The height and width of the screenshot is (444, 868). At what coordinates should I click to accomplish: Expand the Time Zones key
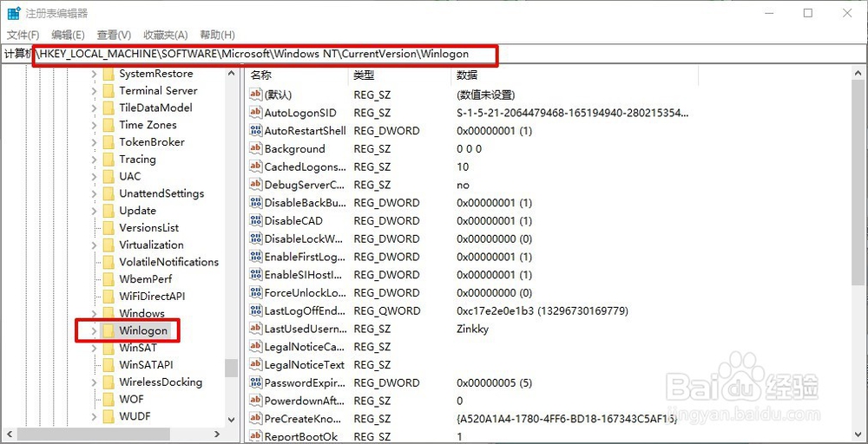94,125
